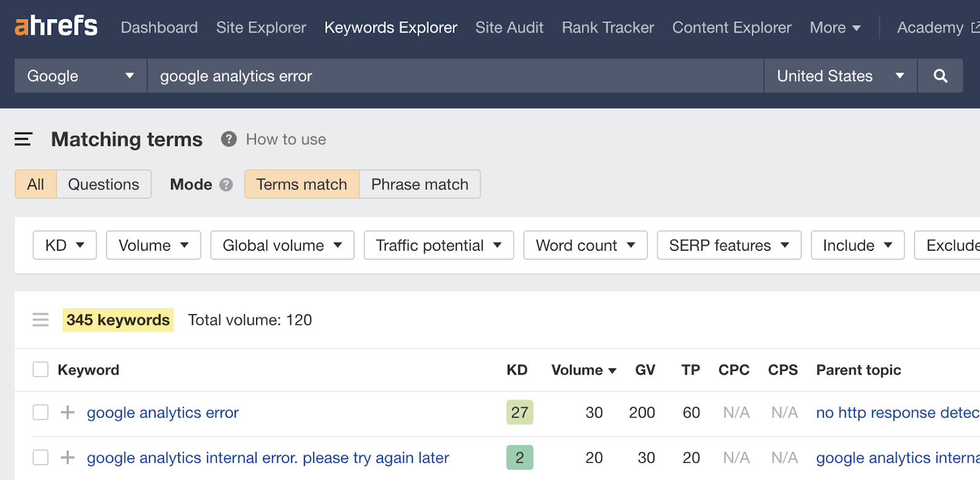Open the google analytics error keyword link
The width and height of the screenshot is (980, 480).
click(x=162, y=413)
